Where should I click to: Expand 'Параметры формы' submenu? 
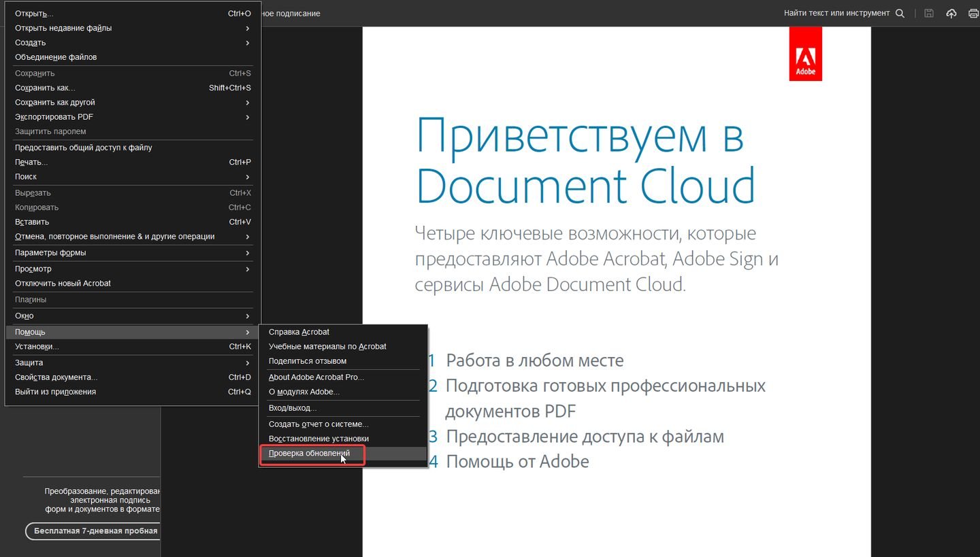point(133,253)
